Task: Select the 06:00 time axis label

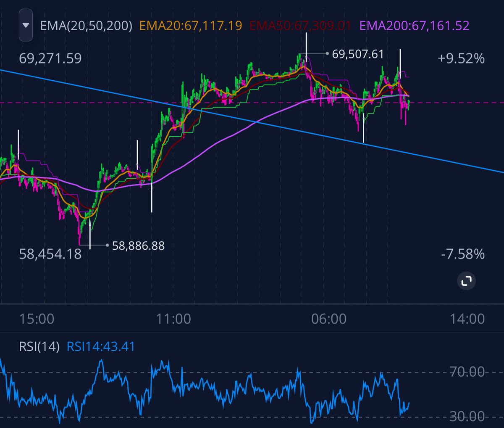Action: (329, 319)
